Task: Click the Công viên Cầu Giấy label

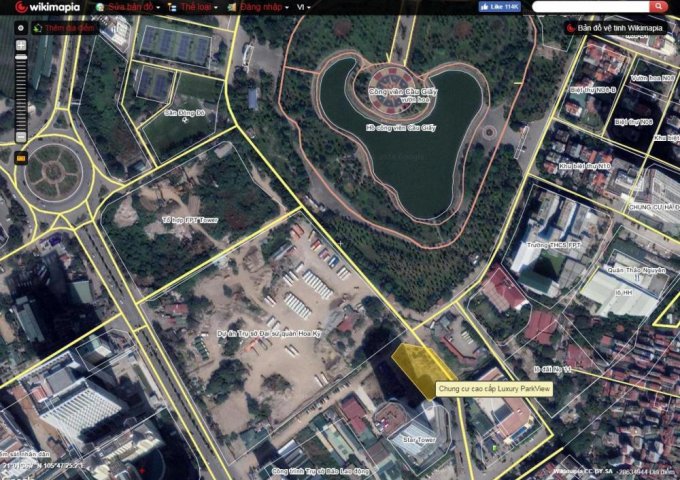Action: [x=403, y=92]
